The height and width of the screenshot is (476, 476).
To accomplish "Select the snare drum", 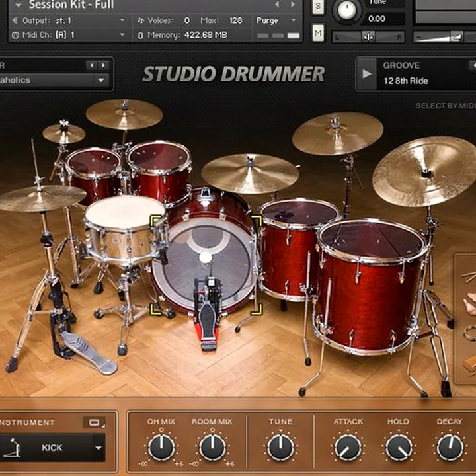I will pyautogui.click(x=126, y=229).
